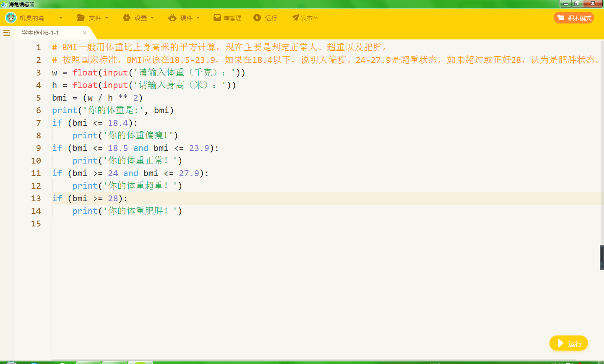Screen dimensions: 604x364
Task: Select the 学生作业6-1-1 tab
Action: pyautogui.click(x=40, y=33)
